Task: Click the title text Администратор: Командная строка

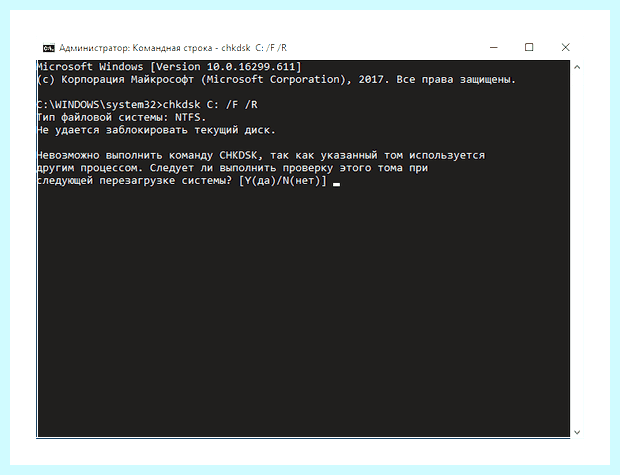Action: 136,48
